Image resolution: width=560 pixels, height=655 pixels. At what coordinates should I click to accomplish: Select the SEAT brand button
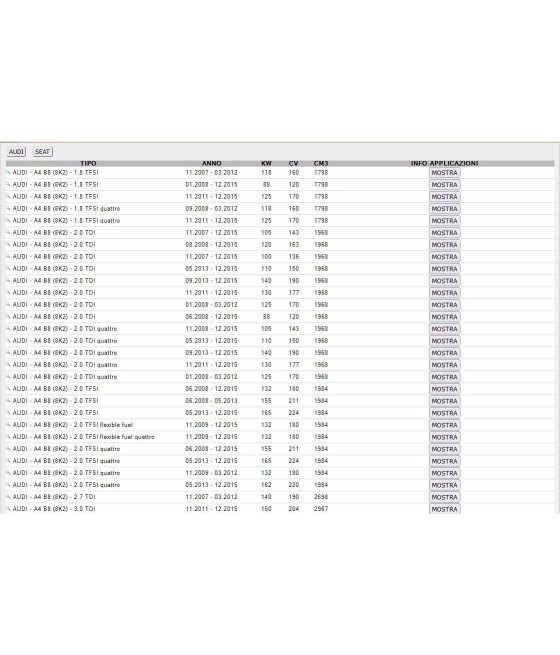[42, 152]
